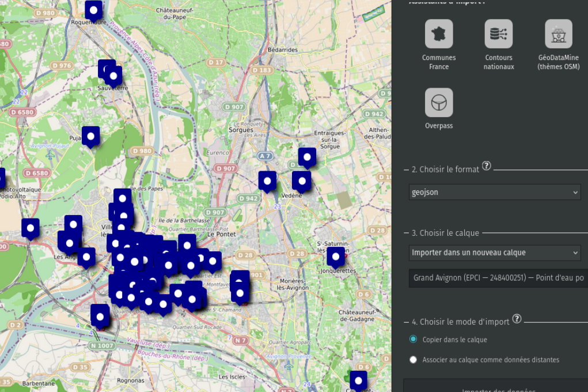This screenshot has width=588, height=392.
Task: Click the marker next to Pujaut
Action: click(x=90, y=136)
